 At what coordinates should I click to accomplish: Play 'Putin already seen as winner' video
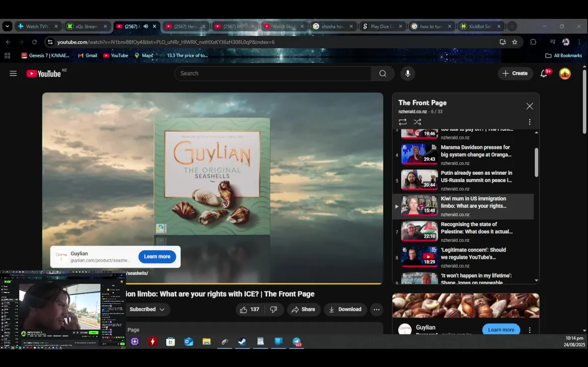point(463,180)
